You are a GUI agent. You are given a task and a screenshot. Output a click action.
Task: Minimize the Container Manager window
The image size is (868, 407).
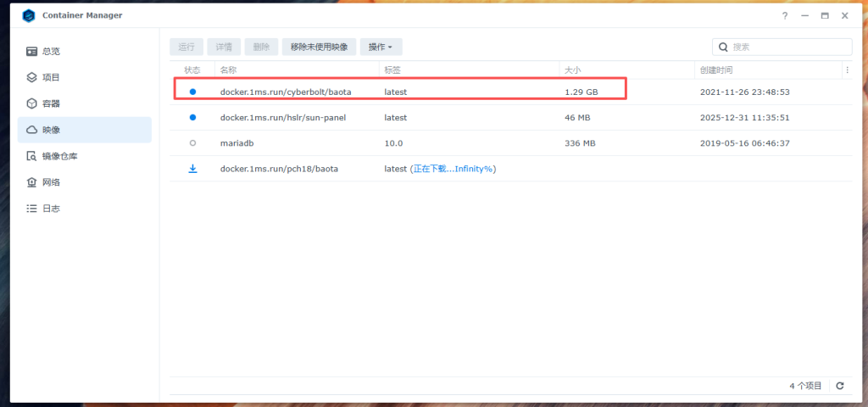805,16
